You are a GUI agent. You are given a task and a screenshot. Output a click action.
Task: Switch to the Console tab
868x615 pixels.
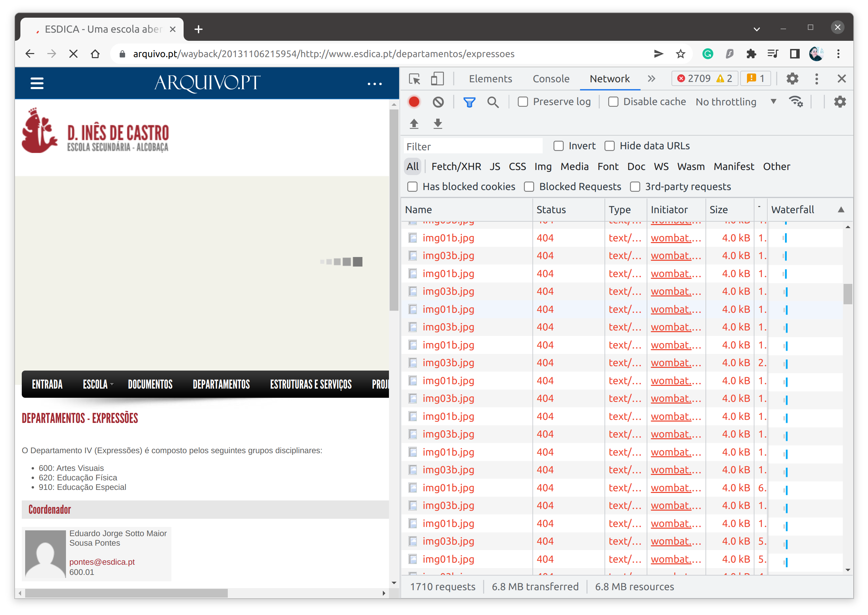(x=551, y=79)
